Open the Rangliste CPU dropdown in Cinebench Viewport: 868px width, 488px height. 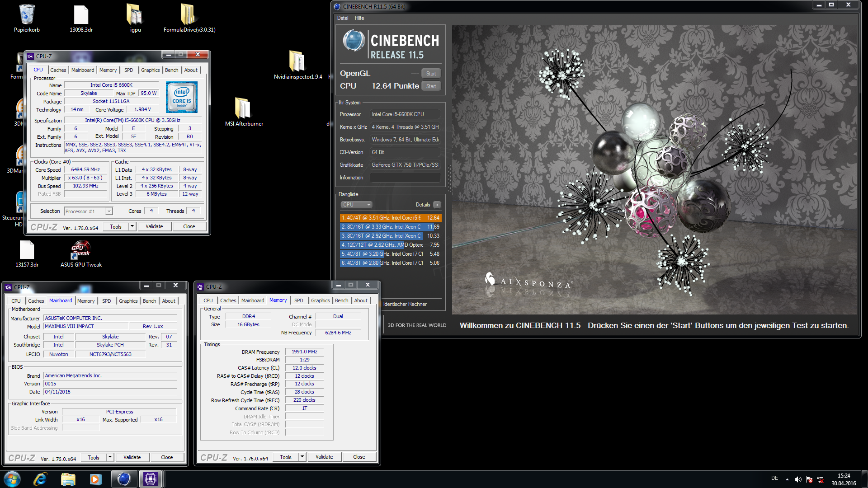356,205
